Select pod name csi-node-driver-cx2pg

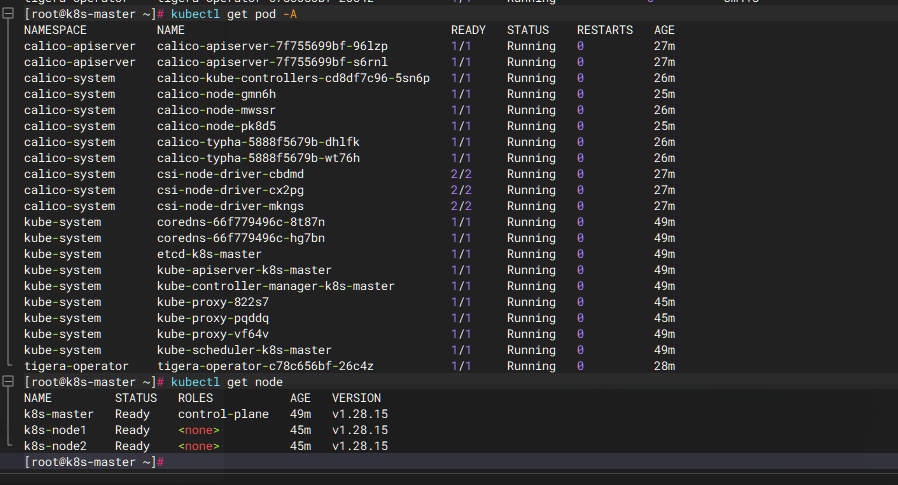tap(230, 190)
